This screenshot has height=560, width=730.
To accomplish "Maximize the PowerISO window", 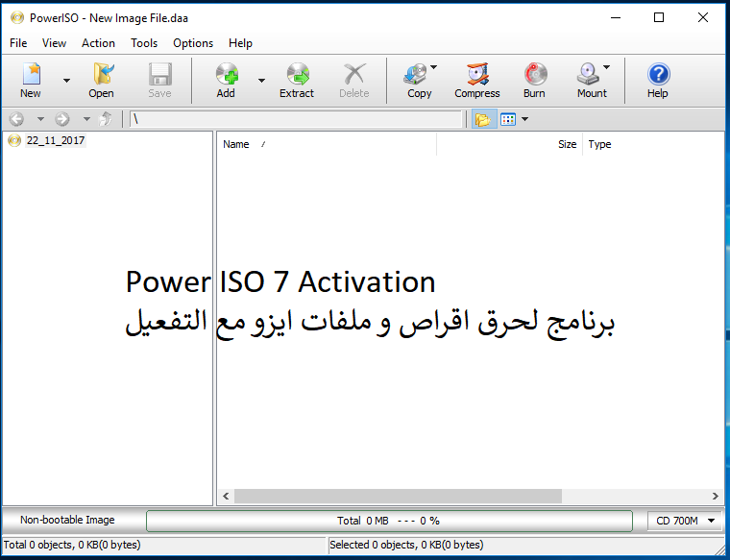I will pos(659,18).
